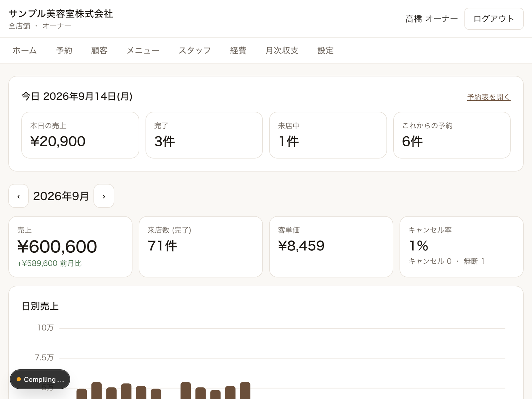Select the 来店中 1件 card
The width and height of the screenshot is (532, 399).
(x=328, y=135)
